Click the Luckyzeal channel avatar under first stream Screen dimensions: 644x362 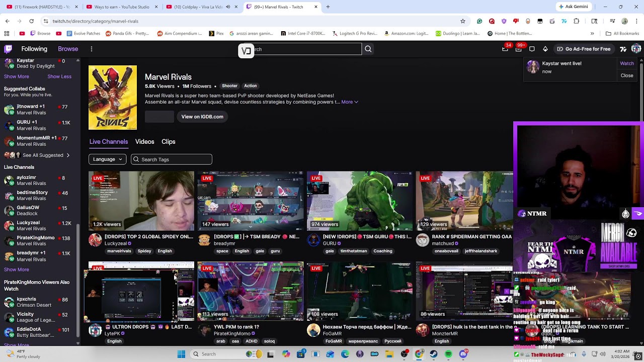click(x=95, y=240)
